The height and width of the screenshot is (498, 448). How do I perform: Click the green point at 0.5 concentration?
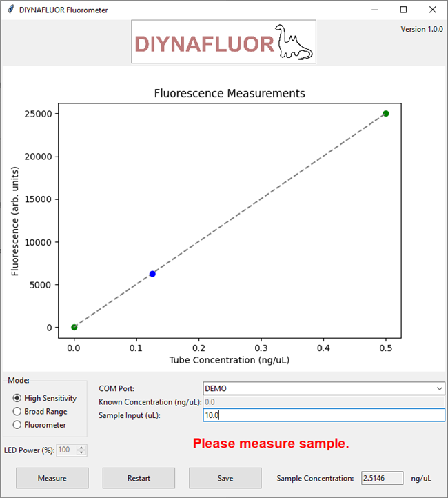click(x=386, y=113)
